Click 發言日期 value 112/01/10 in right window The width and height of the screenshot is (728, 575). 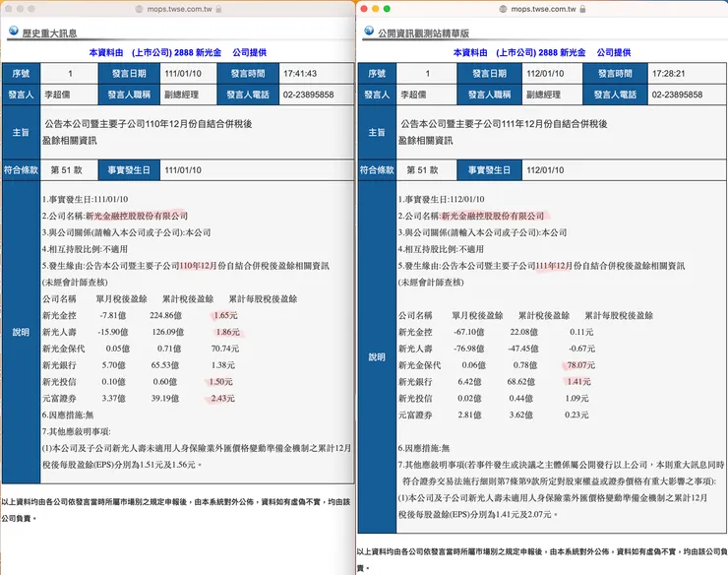pos(545,74)
